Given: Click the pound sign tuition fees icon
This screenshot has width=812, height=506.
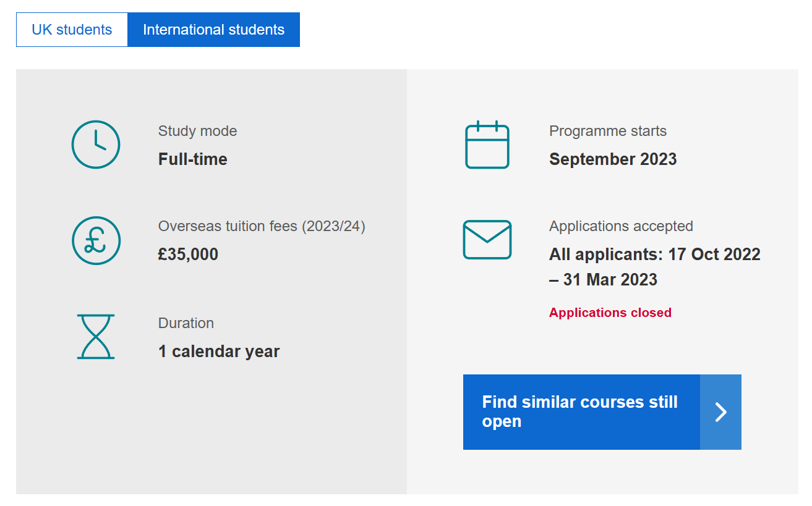Looking at the screenshot, I should 96,241.
